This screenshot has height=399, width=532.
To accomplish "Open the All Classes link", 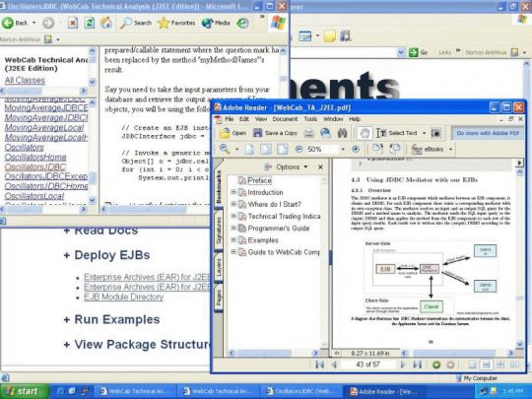I will point(25,81).
